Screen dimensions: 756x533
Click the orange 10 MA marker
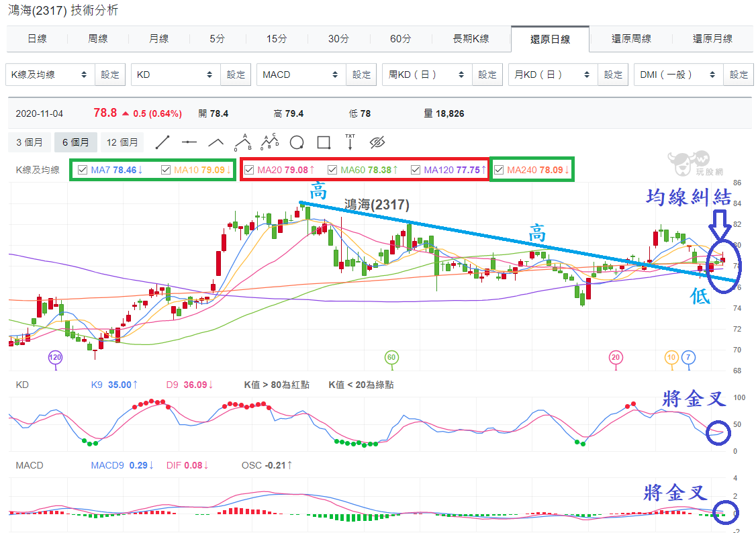[x=671, y=357]
